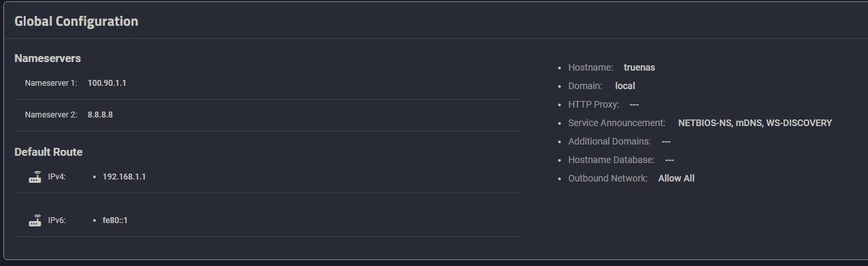The height and width of the screenshot is (266, 868).
Task: Select Nameserver 2 address 8.8.8.8
Action: coord(100,114)
